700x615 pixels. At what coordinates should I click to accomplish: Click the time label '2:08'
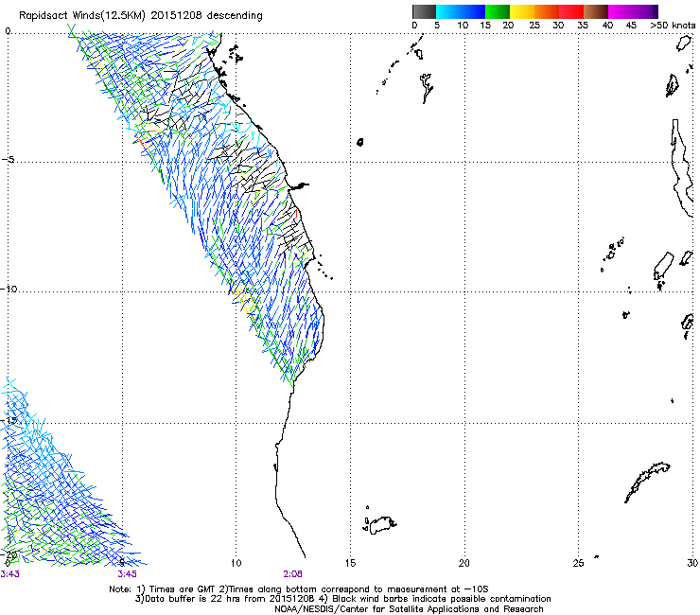pos(293,574)
